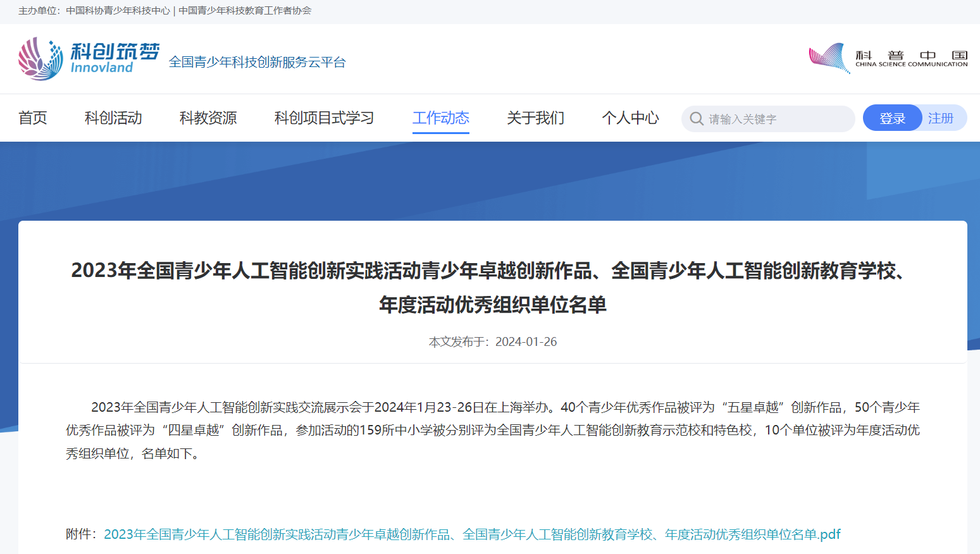Click the magnifier icon in search box
The image size is (980, 554).
(697, 119)
